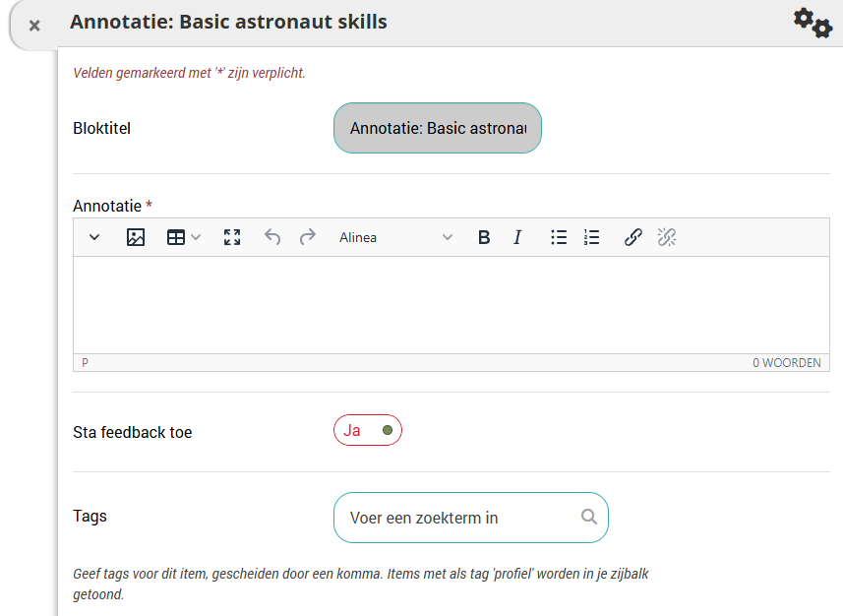The image size is (843, 616).
Task: Expand the toolbar's leftmost chevron
Action: coord(94,237)
